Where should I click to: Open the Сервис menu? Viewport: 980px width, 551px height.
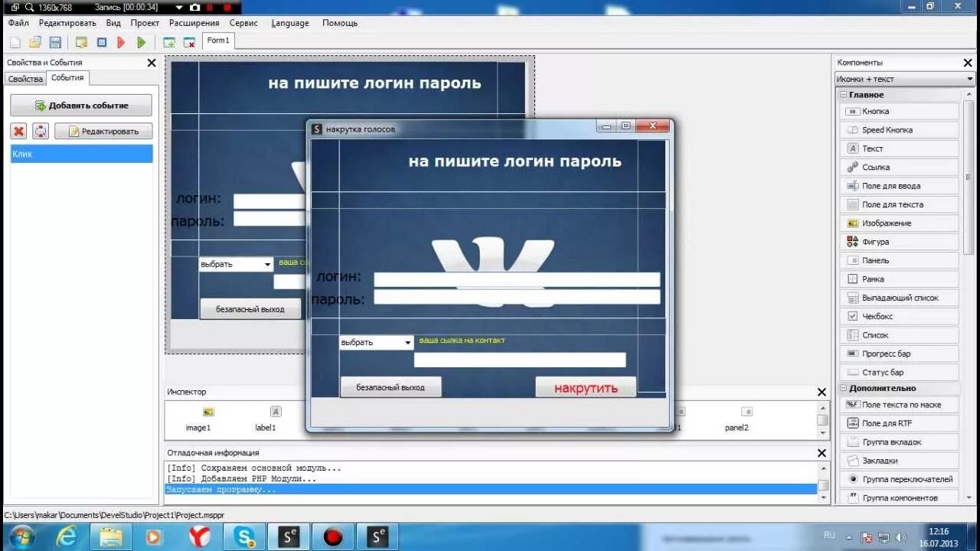click(x=243, y=23)
